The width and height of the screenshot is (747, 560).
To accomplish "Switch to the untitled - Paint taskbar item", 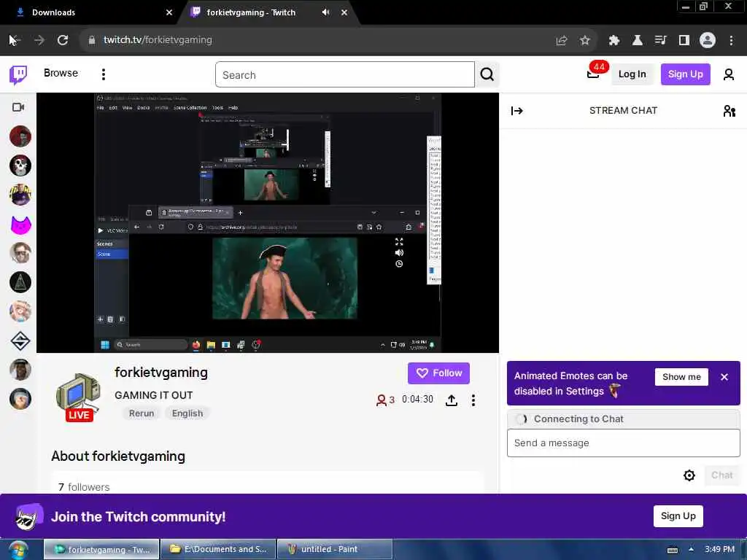I will tap(334, 550).
